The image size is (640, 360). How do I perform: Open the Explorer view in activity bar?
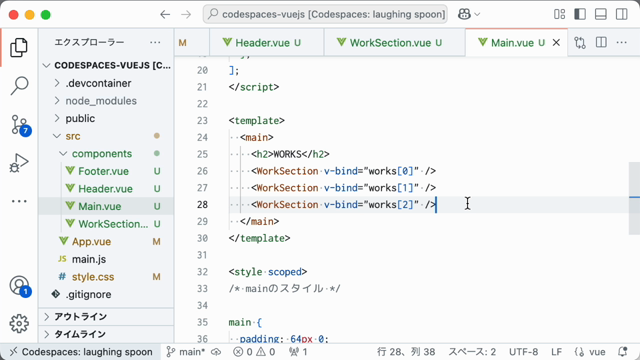point(19,48)
